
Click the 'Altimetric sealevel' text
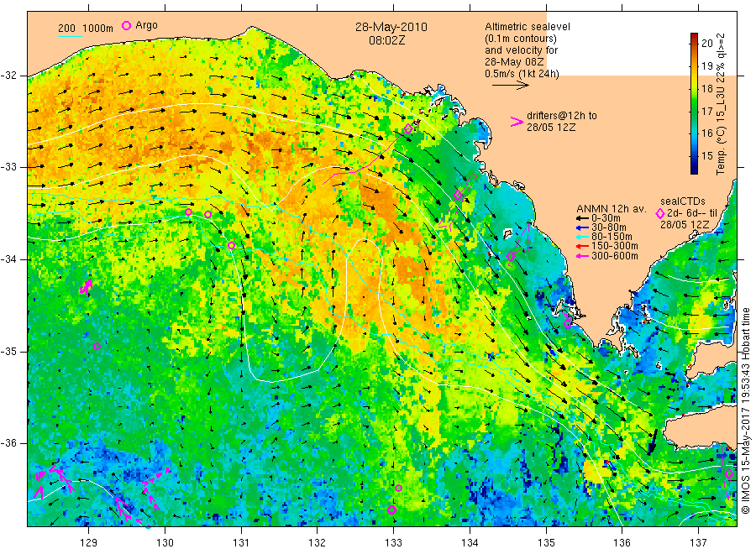point(528,27)
